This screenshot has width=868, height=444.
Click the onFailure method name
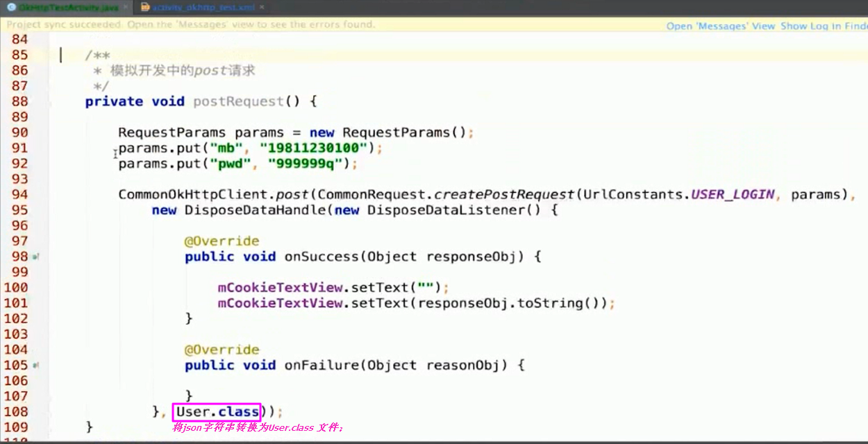[x=322, y=366]
